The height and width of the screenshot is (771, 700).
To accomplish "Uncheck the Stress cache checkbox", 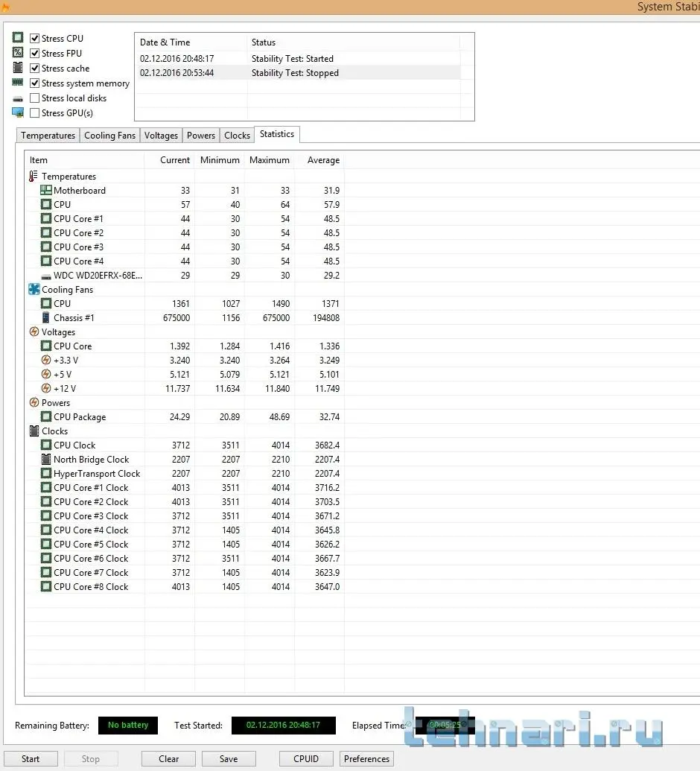I will pyautogui.click(x=34, y=68).
